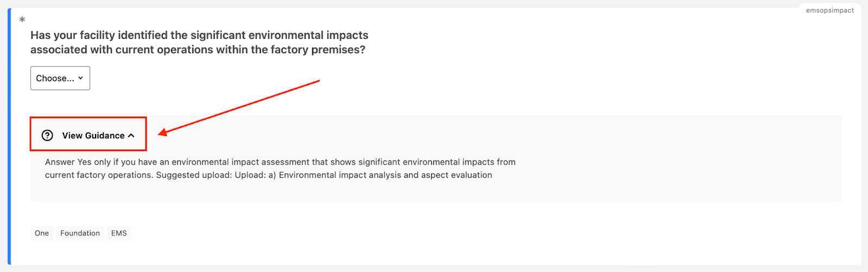Click the View Guidance label text
The image size is (868, 272).
click(x=93, y=135)
